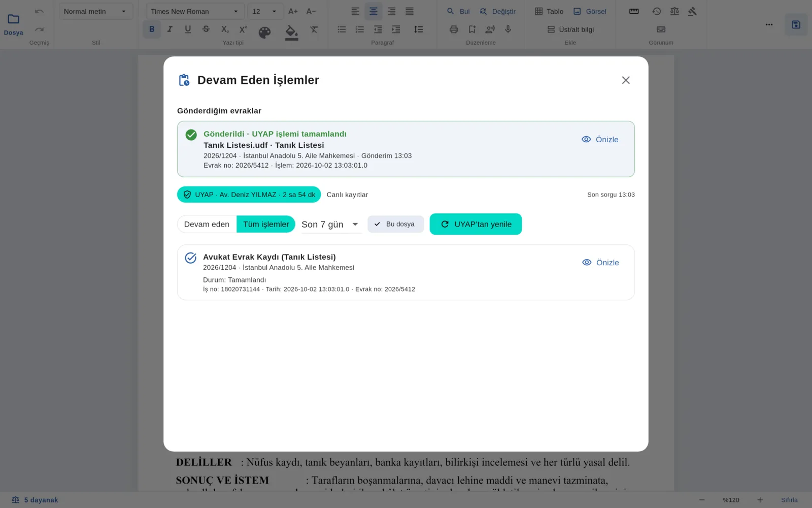This screenshot has width=812, height=508.
Task: Open the highlight fill color tool
Action: (x=291, y=32)
